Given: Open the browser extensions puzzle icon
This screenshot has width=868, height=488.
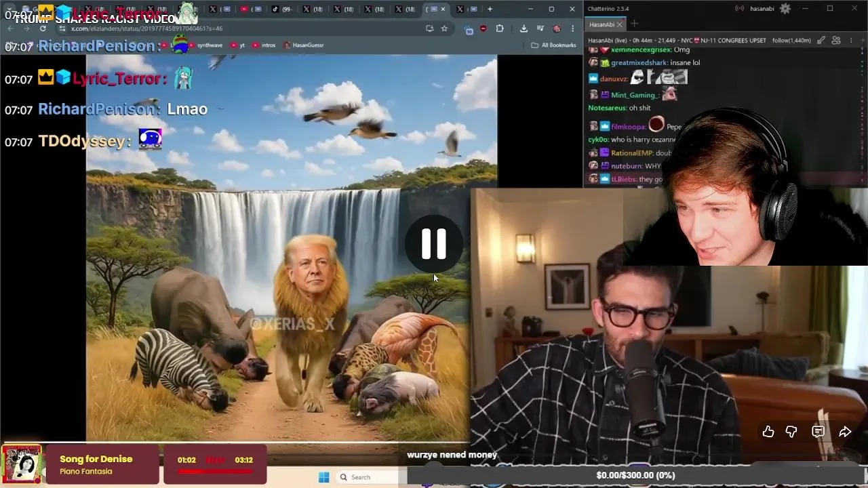Looking at the screenshot, I should click(x=500, y=28).
